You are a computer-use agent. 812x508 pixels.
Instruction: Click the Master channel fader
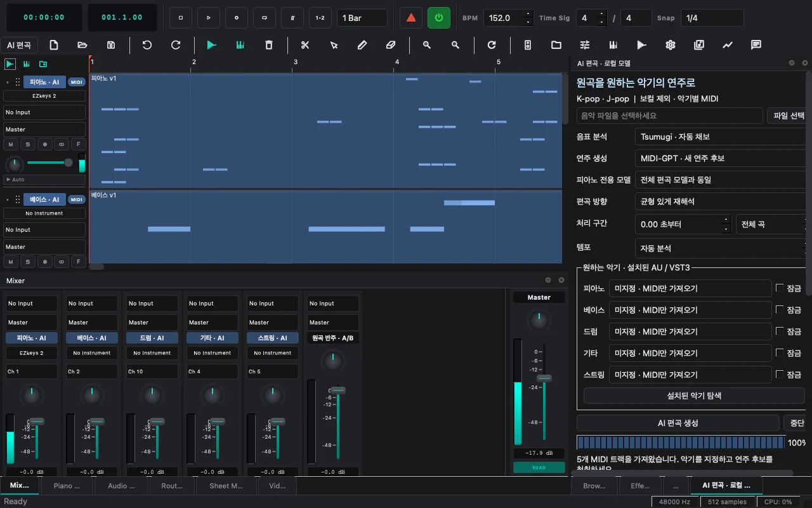coord(544,378)
